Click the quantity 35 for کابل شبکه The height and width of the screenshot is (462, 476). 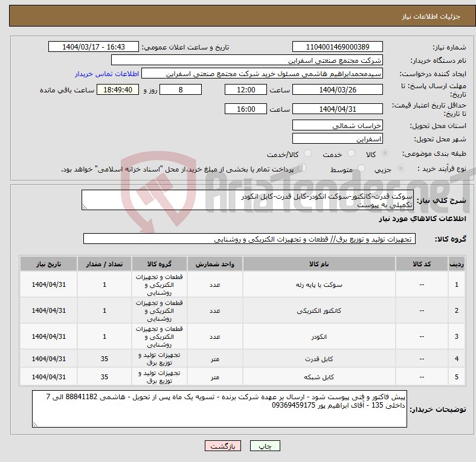pos(105,377)
